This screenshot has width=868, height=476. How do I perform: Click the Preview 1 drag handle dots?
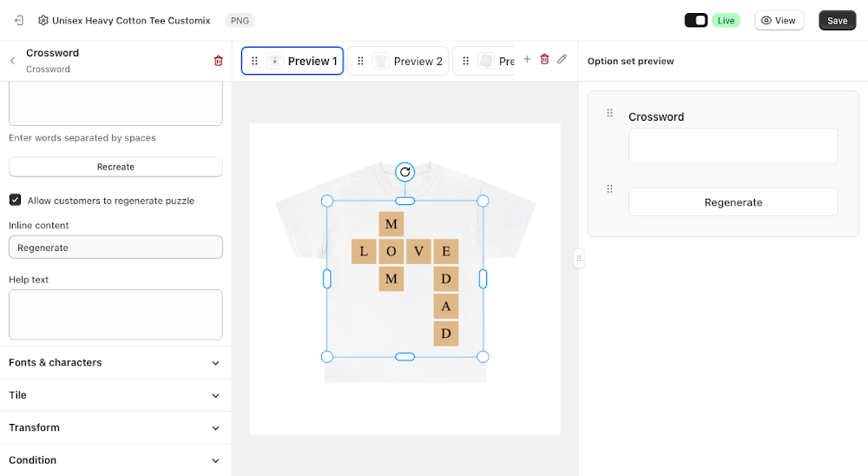254,61
